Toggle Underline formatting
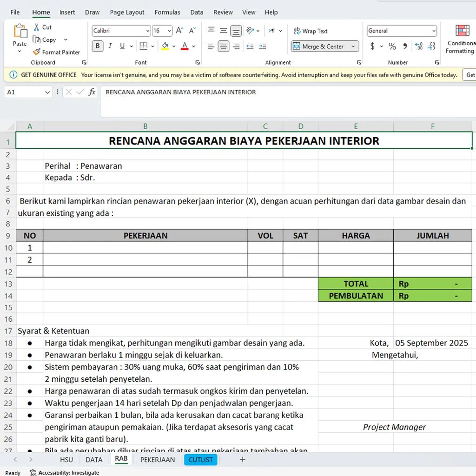476x476 pixels. point(122,46)
